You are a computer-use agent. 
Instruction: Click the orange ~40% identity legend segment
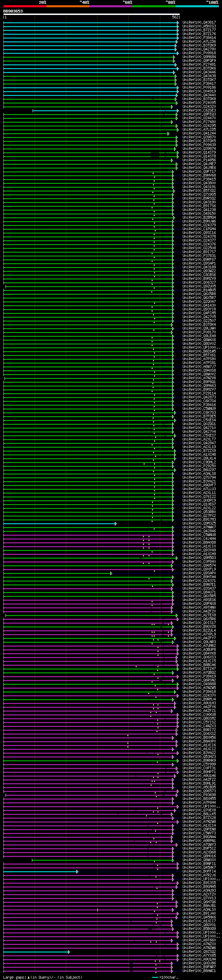68,6
